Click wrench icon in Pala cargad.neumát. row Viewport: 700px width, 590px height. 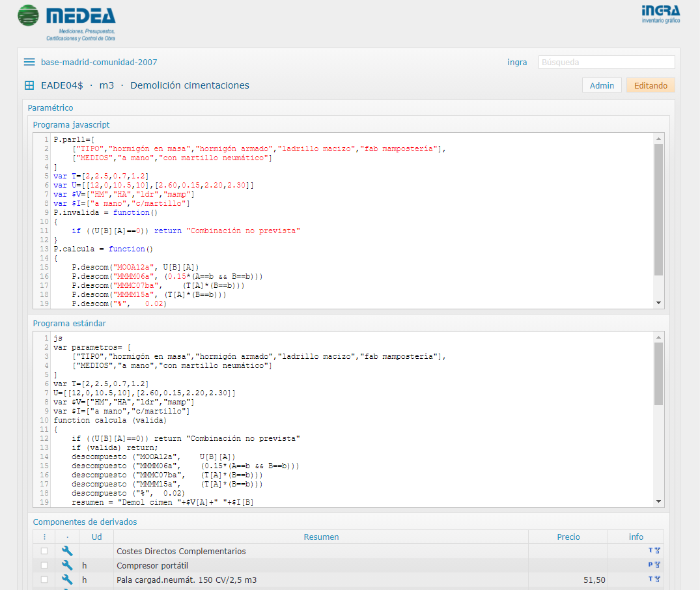coord(67,580)
